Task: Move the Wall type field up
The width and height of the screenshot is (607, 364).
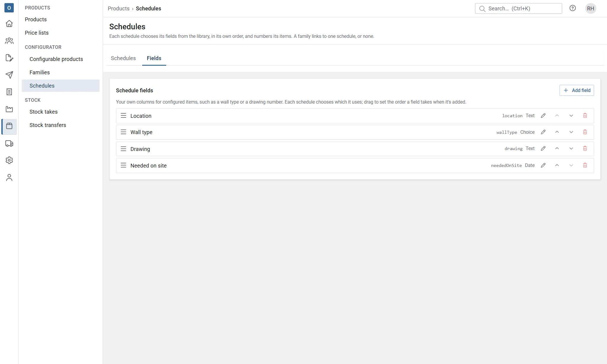Action: click(557, 132)
